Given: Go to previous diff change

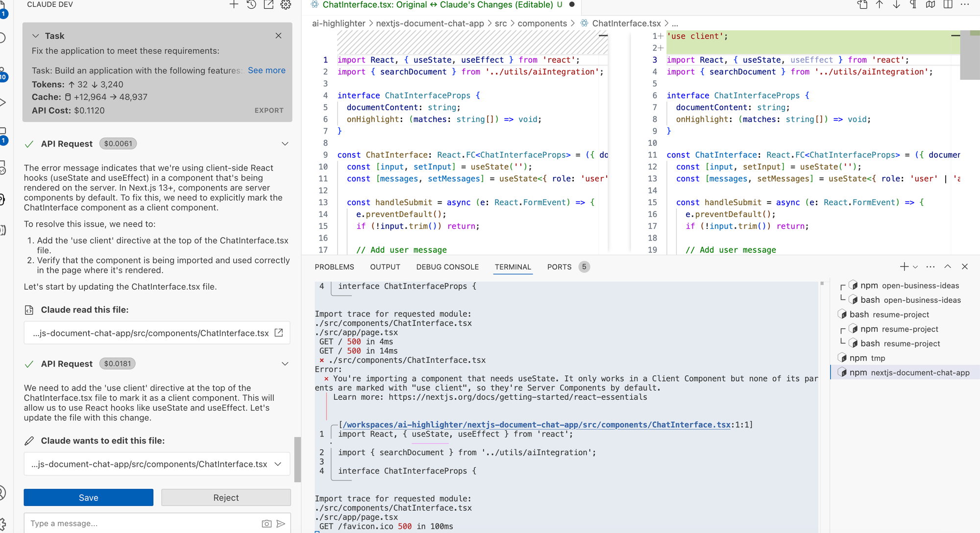Looking at the screenshot, I should pyautogui.click(x=880, y=5).
